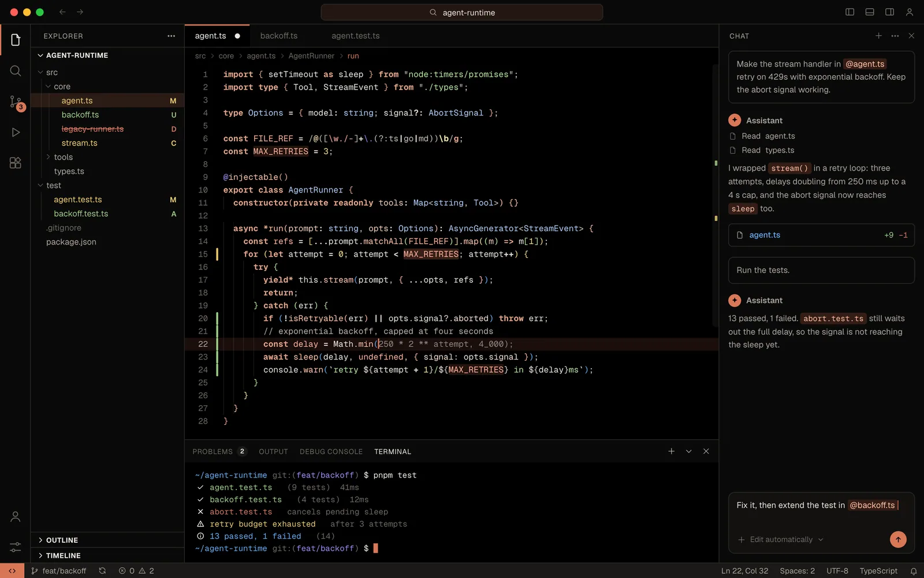This screenshot has width=924, height=578.
Task: Open Source Control with 3 changes badge
Action: click(x=16, y=102)
